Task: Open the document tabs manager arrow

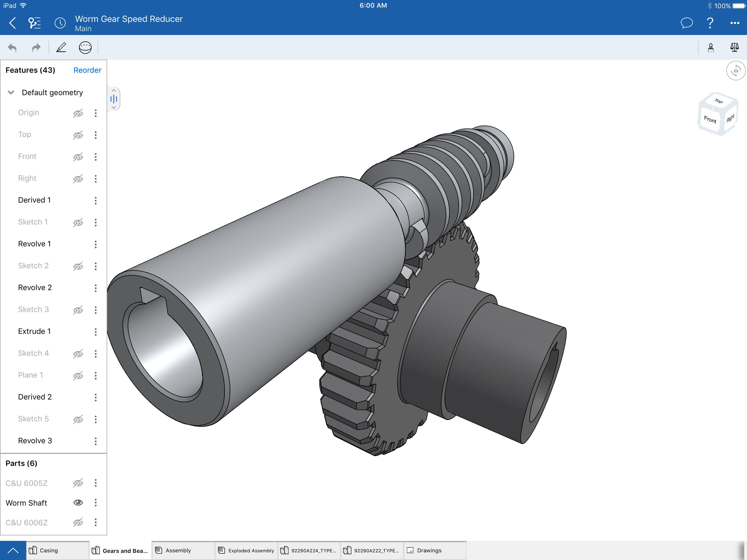Action: tap(13, 550)
